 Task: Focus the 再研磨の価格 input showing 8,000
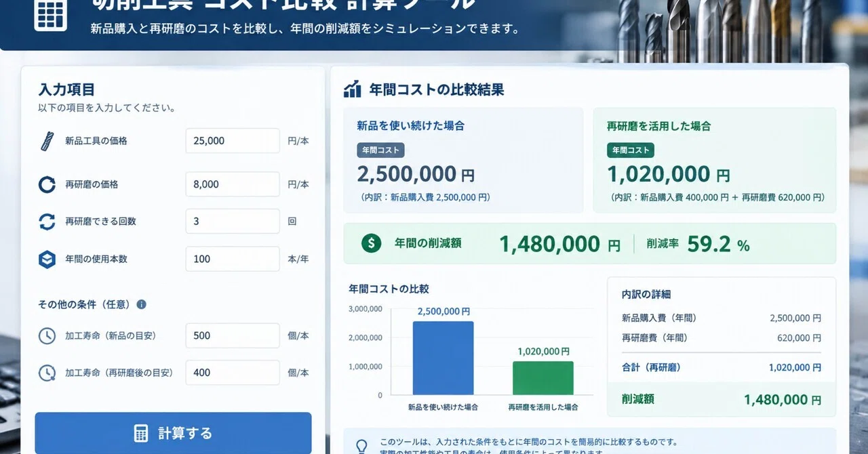233,184
